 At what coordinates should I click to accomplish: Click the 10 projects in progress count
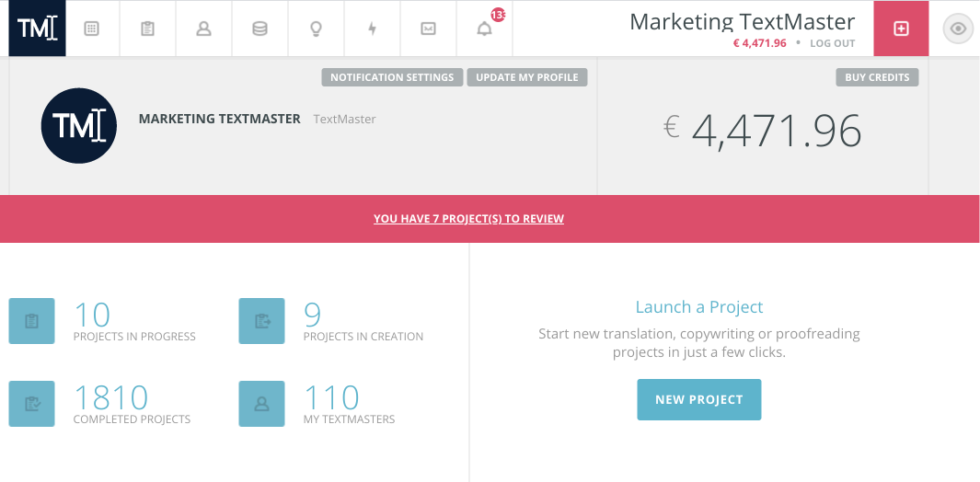pos(92,315)
